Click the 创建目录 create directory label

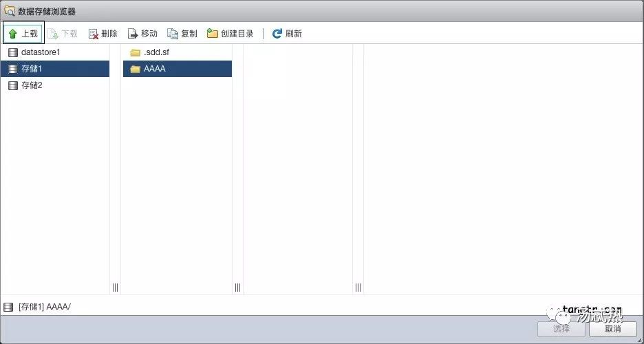pyautogui.click(x=237, y=34)
